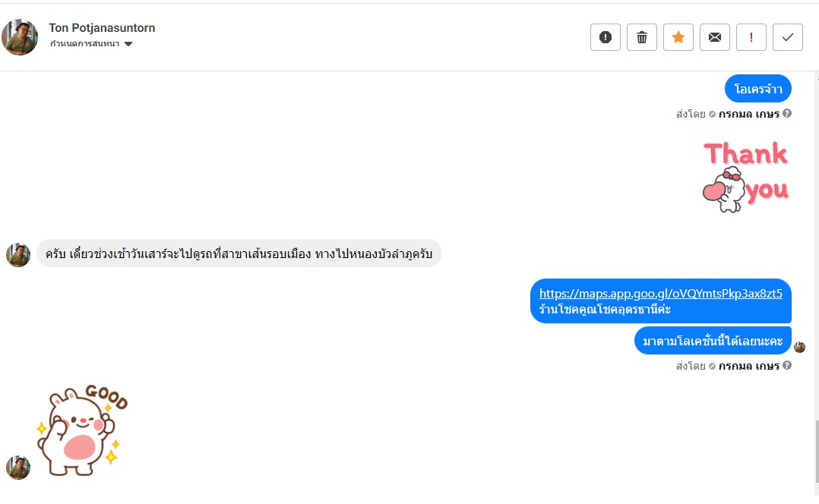Mark conversation unread via envelope icon
Image resolution: width=819 pixels, height=504 pixels.
[715, 37]
